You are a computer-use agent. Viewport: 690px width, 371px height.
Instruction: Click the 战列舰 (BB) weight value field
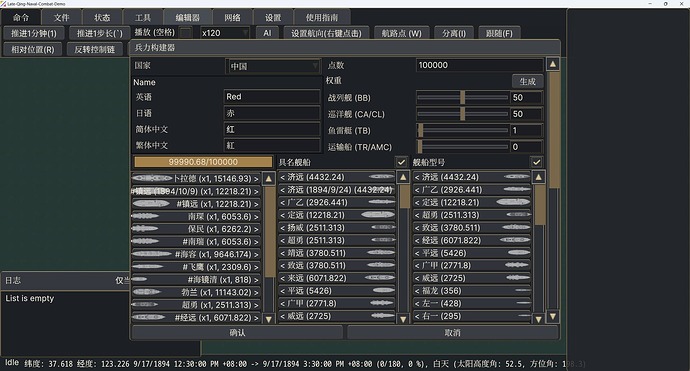click(x=527, y=98)
